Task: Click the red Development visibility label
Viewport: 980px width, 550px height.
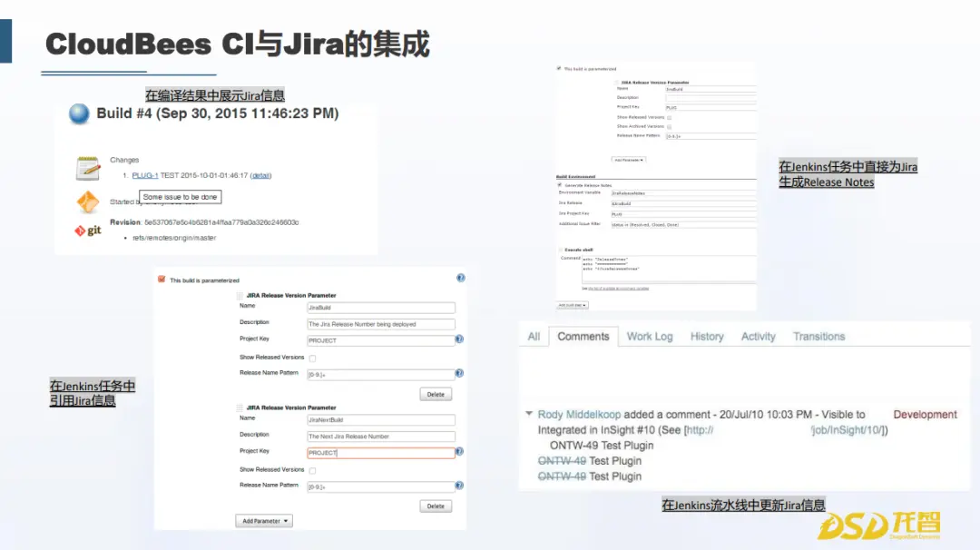Action: pos(925,415)
